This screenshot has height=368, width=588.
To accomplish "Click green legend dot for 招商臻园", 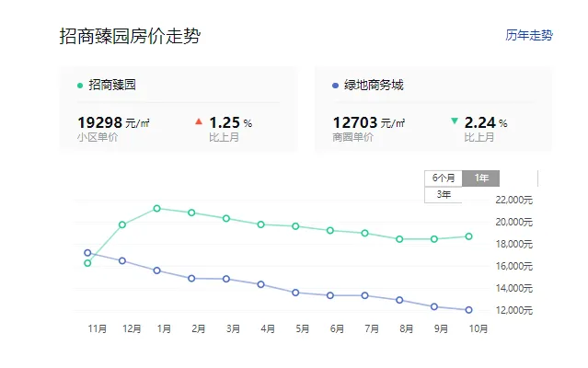I will click(80, 86).
